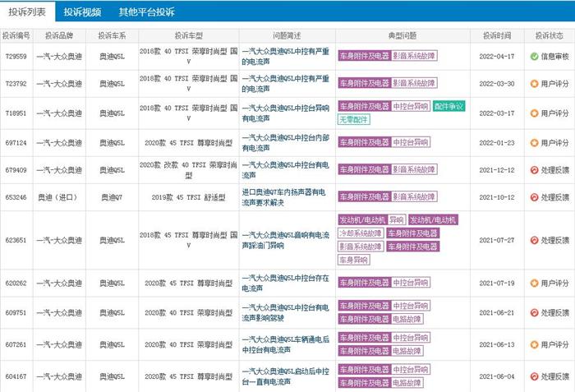575x392 pixels.
Task: Open complaint 723792 description link
Action: coord(286,84)
